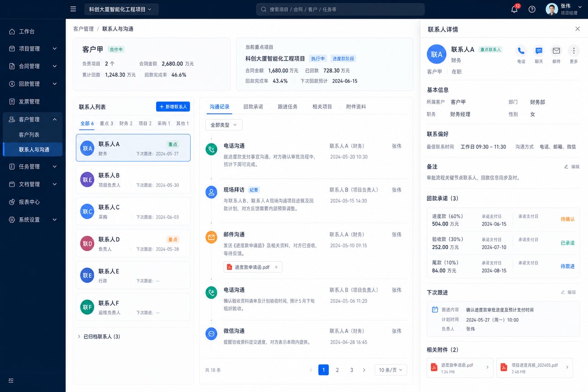The height and width of the screenshot is (392, 588).
Task: Open 项目进度月报_202405.pdf attachment
Action: click(x=535, y=368)
